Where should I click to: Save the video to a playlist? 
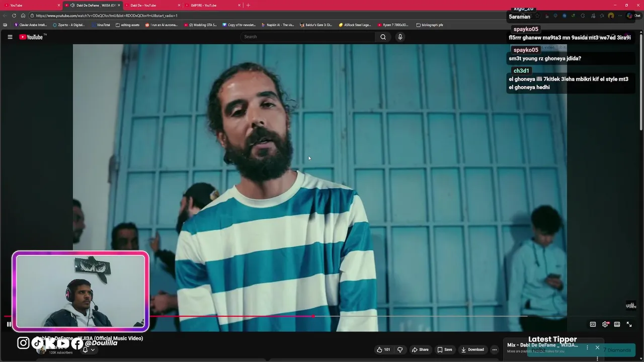click(x=444, y=349)
